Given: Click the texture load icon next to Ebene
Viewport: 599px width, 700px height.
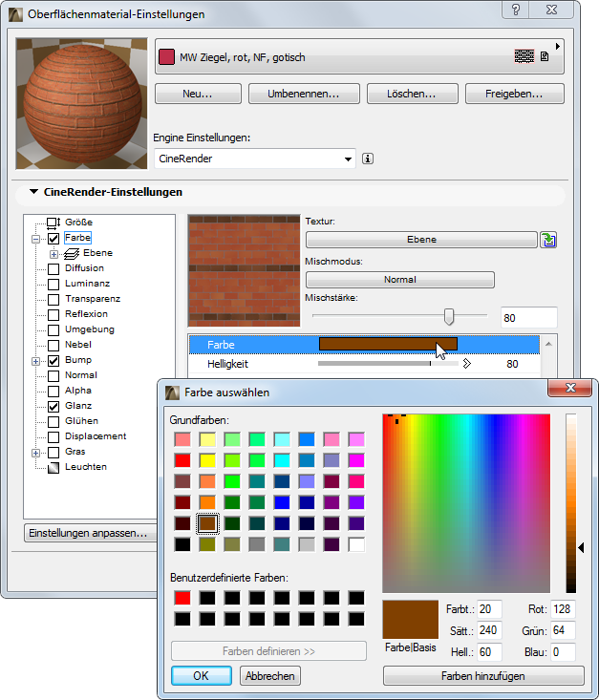Looking at the screenshot, I should point(548,240).
